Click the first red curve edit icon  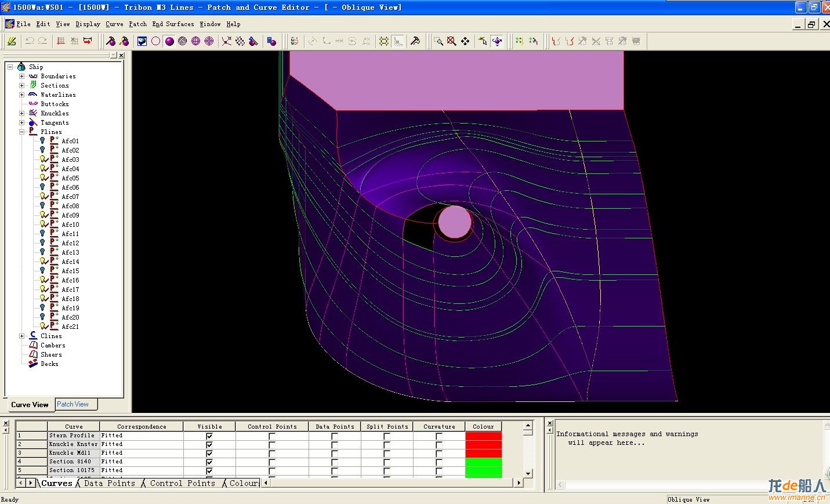coord(556,41)
